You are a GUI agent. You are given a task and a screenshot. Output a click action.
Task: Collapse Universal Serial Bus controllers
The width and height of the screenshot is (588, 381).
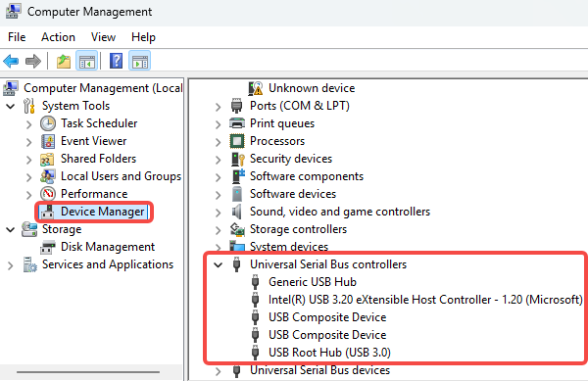218,264
